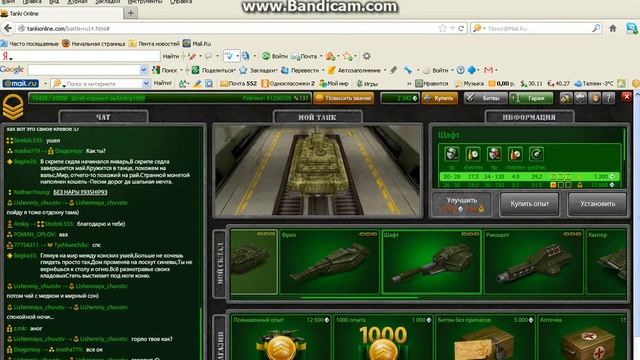Click the magnifier icon in browser search box
The image size is (640, 360).
596,28
